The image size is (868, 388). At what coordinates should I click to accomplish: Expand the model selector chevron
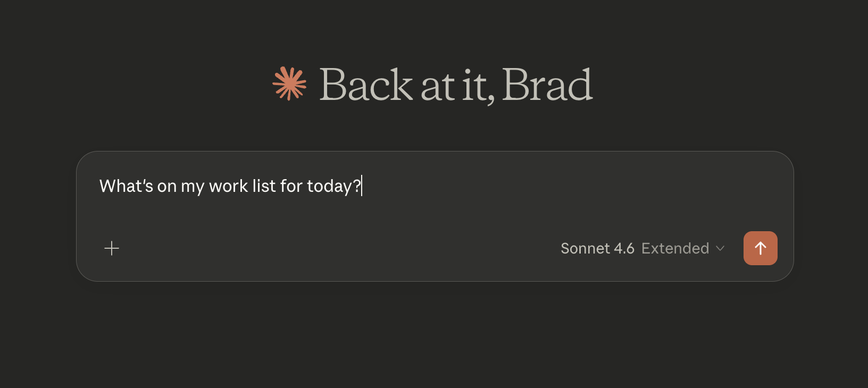point(720,248)
